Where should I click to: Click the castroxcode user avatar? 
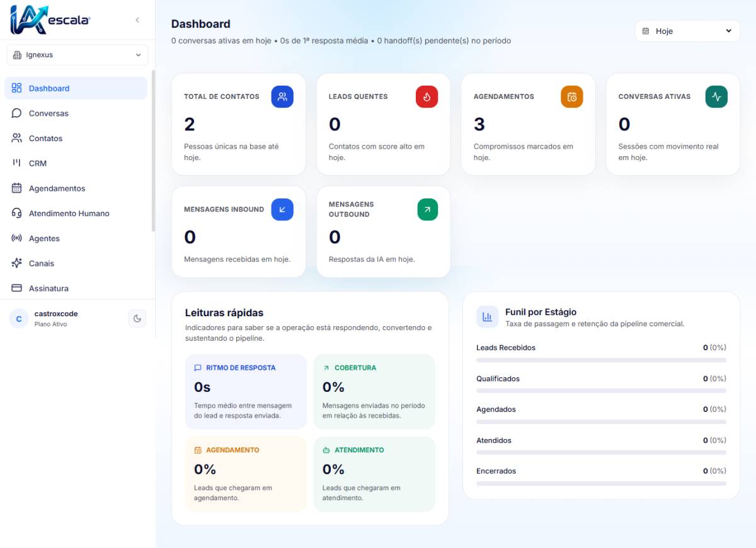[19, 319]
